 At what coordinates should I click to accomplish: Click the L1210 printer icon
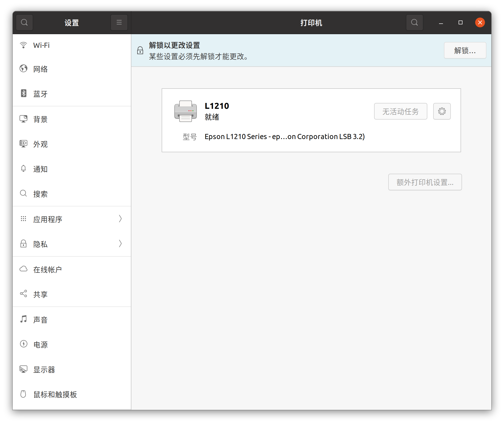tap(185, 111)
